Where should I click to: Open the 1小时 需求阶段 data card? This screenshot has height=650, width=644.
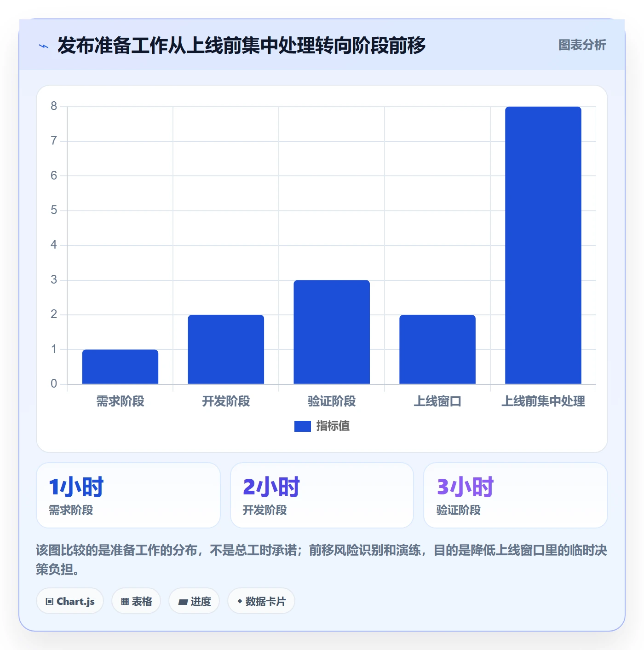pyautogui.click(x=128, y=495)
